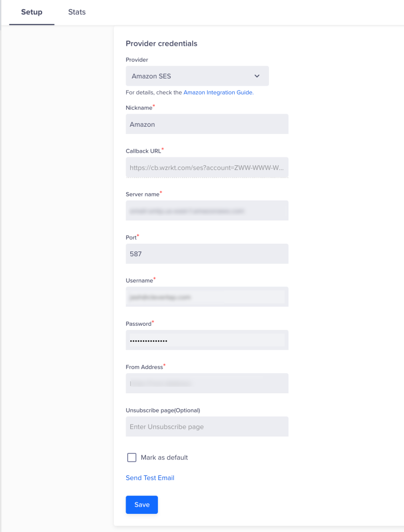Screen dimensions: 404x532
Task: Switch to the Stats tab
Action: click(x=77, y=12)
